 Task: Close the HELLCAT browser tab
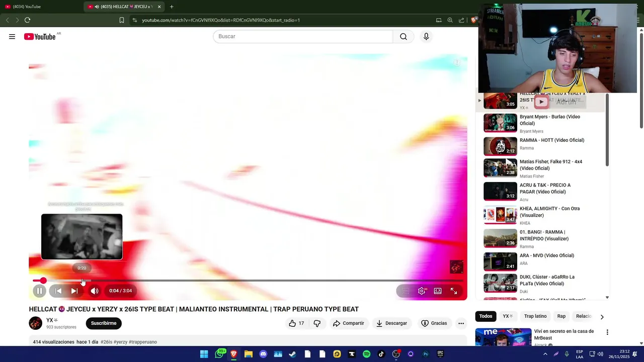(159, 7)
